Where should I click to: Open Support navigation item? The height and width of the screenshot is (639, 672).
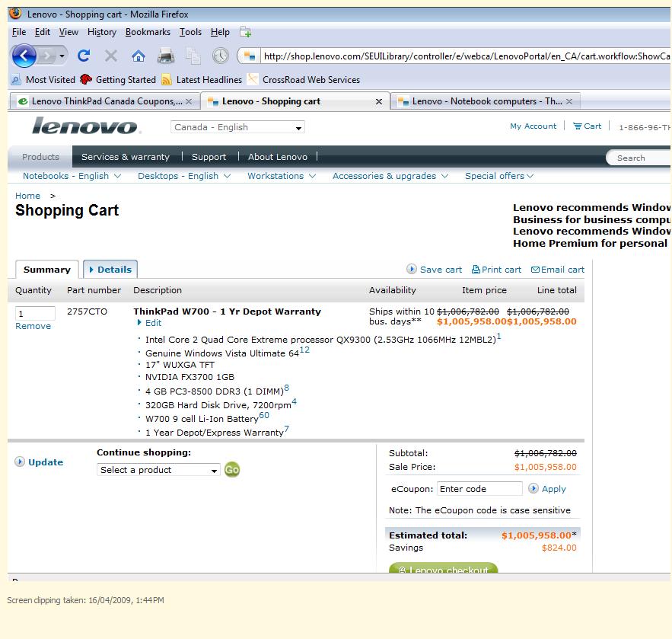209,157
